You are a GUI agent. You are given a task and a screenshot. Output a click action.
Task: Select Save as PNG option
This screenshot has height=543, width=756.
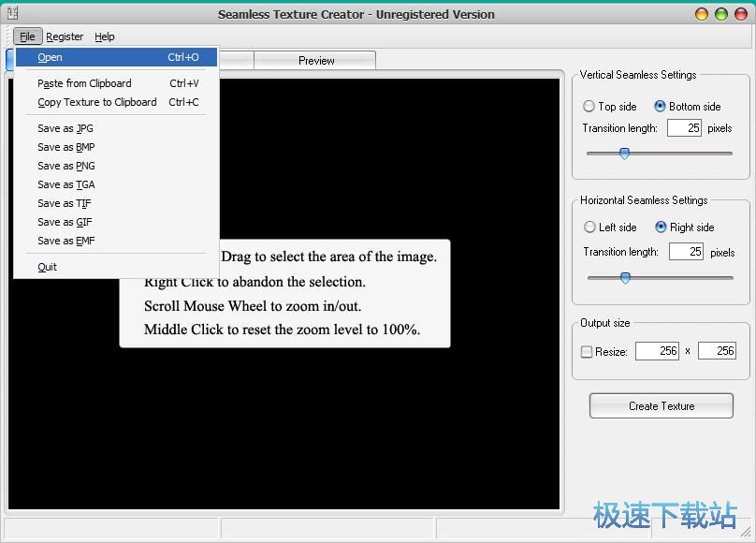click(66, 166)
